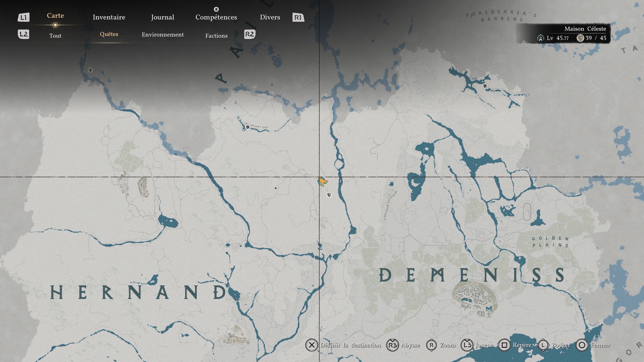Select the marker in the far northwest fog
644x362 pixels.
tap(91, 70)
